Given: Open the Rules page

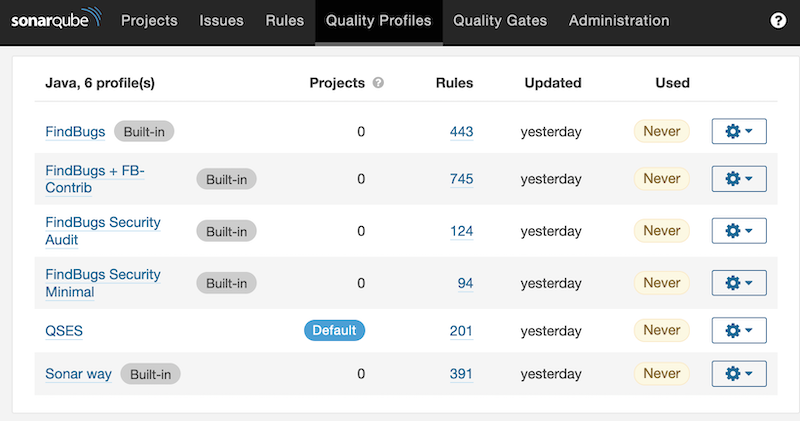Looking at the screenshot, I should (285, 20).
